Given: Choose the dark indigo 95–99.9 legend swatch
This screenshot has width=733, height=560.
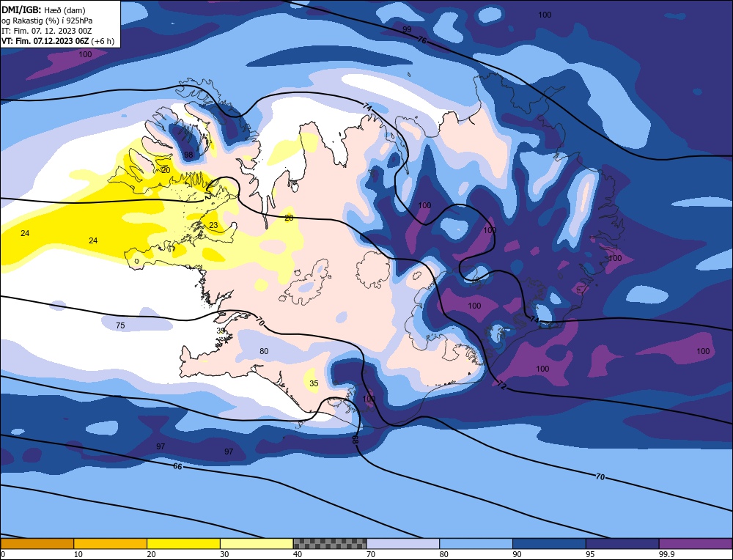Looking at the screenshot, I should (x=622, y=543).
